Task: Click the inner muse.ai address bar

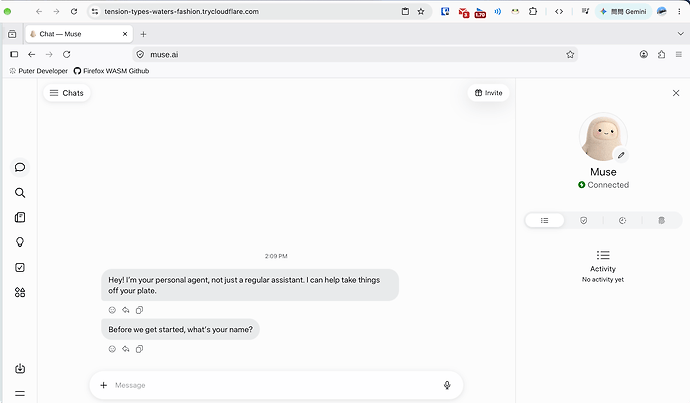Action: point(355,55)
